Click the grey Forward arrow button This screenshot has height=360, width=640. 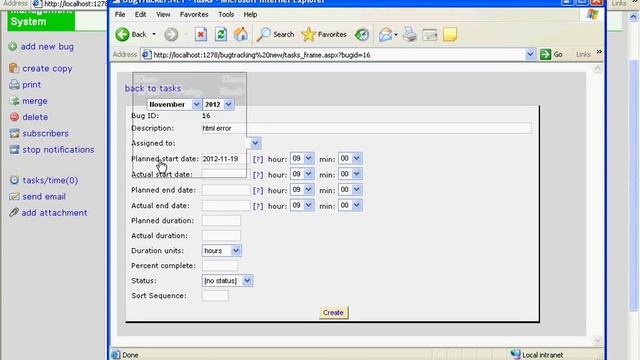pos(171,35)
